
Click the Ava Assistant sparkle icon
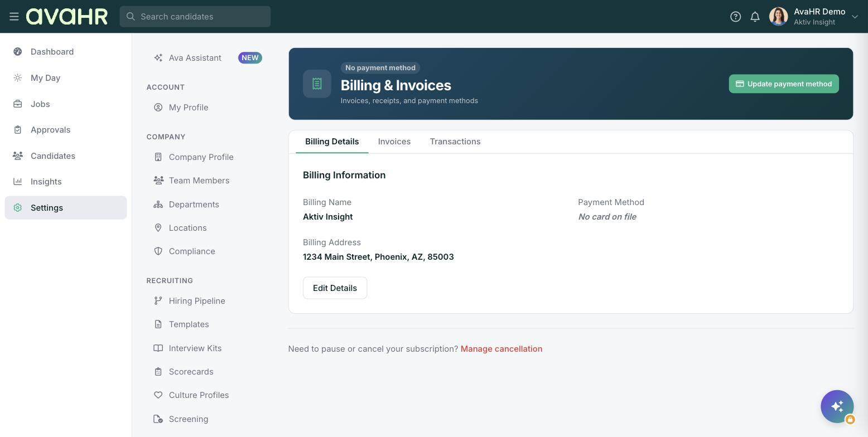point(158,58)
